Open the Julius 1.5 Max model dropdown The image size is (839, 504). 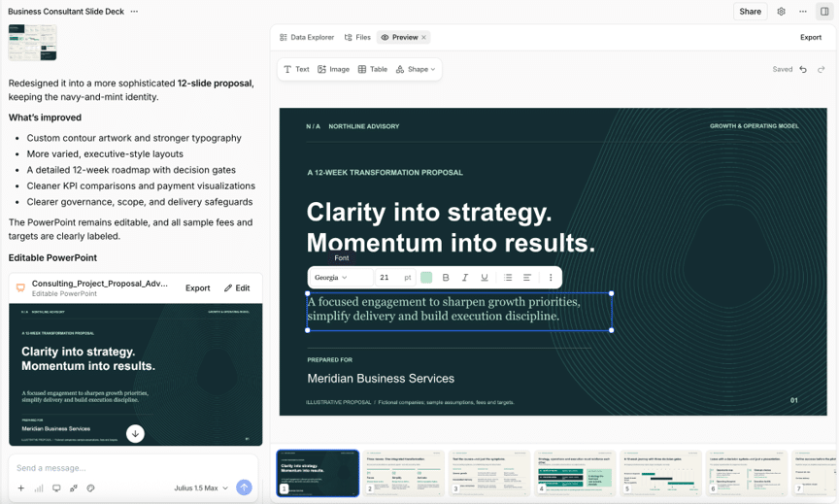click(201, 487)
